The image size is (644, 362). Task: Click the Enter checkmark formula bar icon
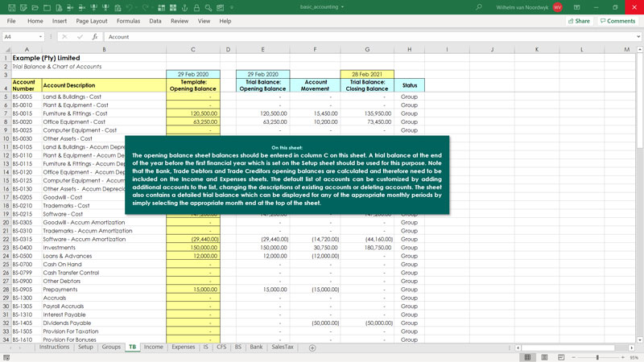pos(80,36)
